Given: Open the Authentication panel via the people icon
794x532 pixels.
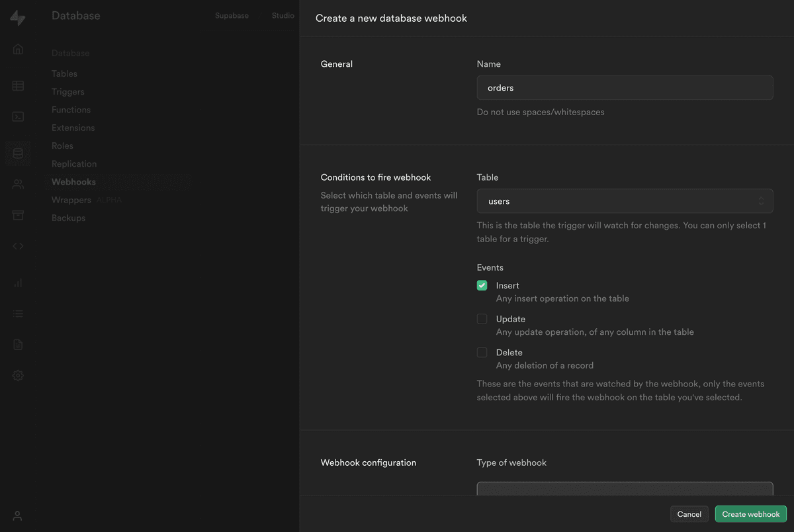Looking at the screenshot, I should [17, 184].
